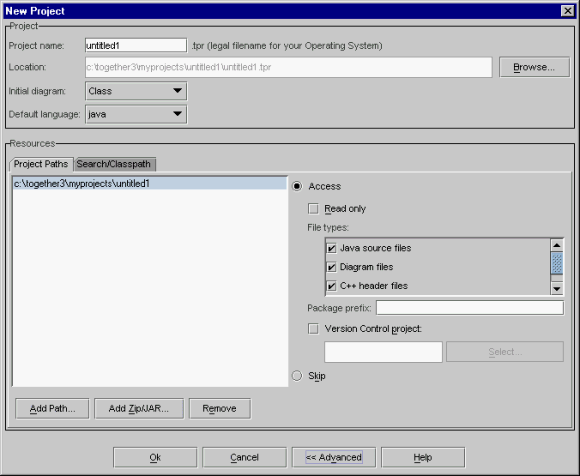
Task: Click the Add Zip/JAR... button
Action: [x=139, y=409]
